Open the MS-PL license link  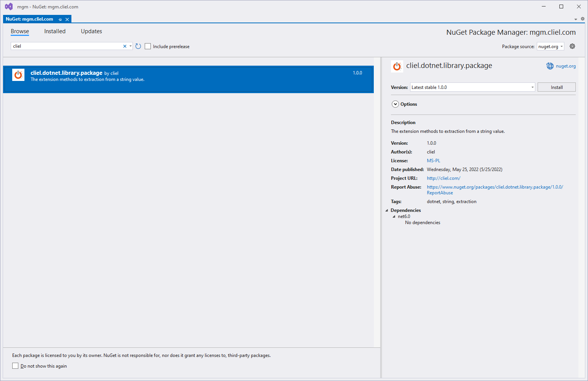(433, 161)
